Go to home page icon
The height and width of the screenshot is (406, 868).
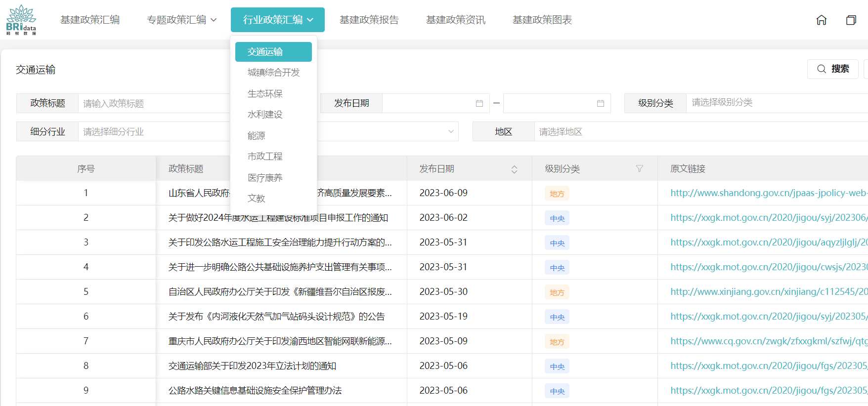822,20
